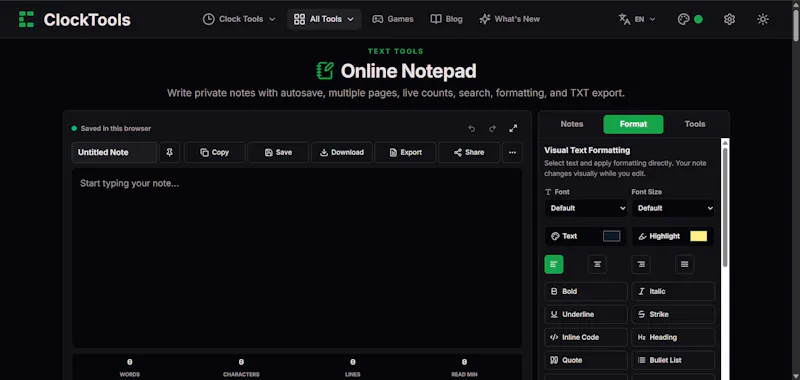The height and width of the screenshot is (380, 800).
Task: Click the Online Notepad notebook icon
Action: 325,71
